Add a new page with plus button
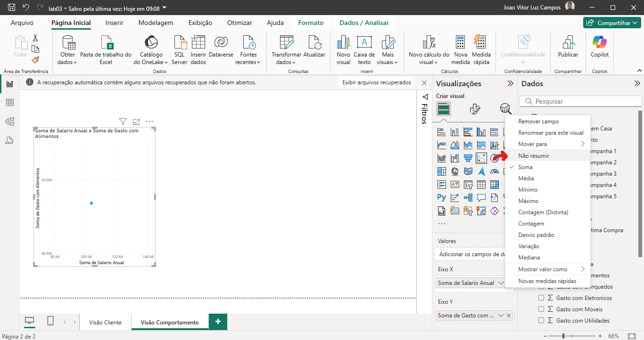The width and height of the screenshot is (644, 340). [x=218, y=322]
